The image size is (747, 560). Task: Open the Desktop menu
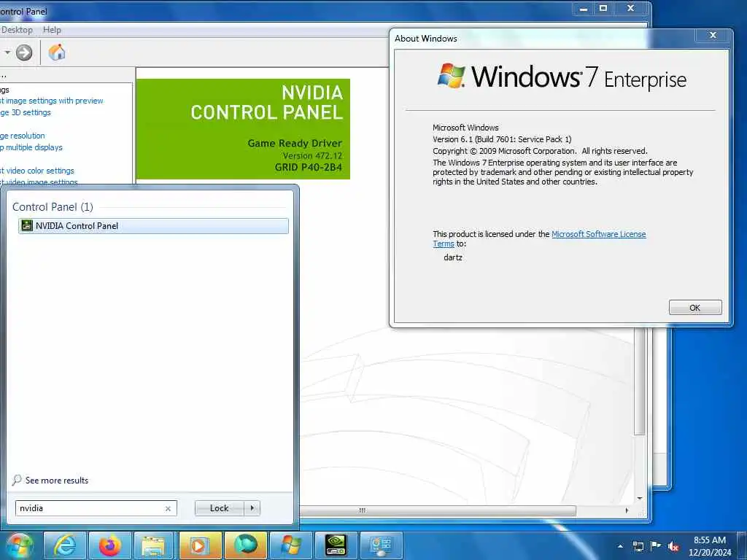(x=17, y=29)
